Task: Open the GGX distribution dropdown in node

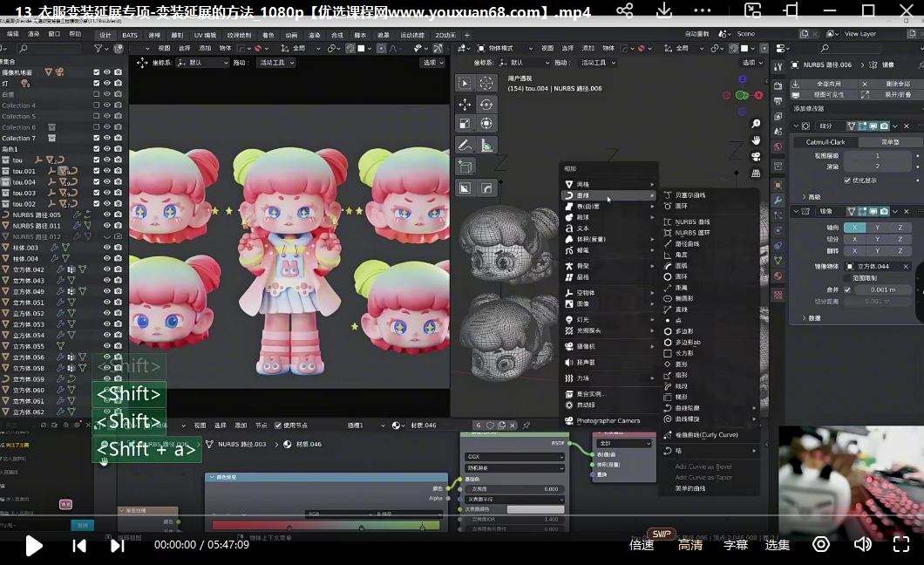Action: pyautogui.click(x=515, y=457)
